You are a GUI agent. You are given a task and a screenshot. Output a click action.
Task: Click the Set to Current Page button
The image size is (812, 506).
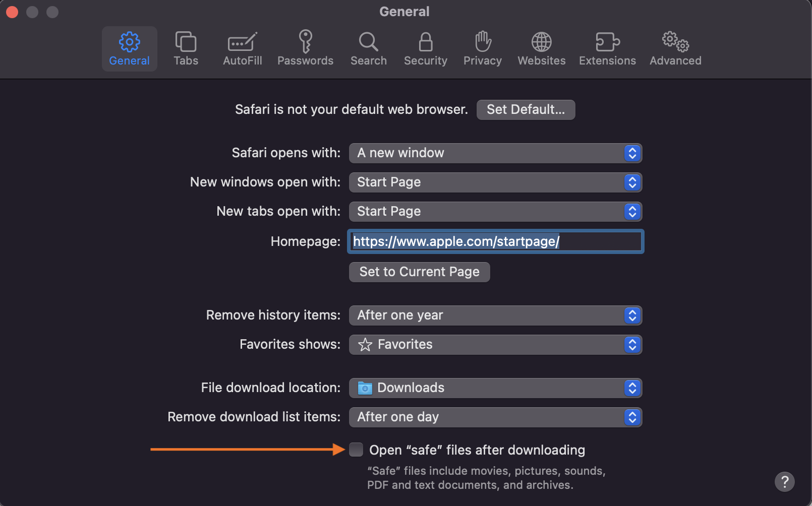(x=419, y=272)
